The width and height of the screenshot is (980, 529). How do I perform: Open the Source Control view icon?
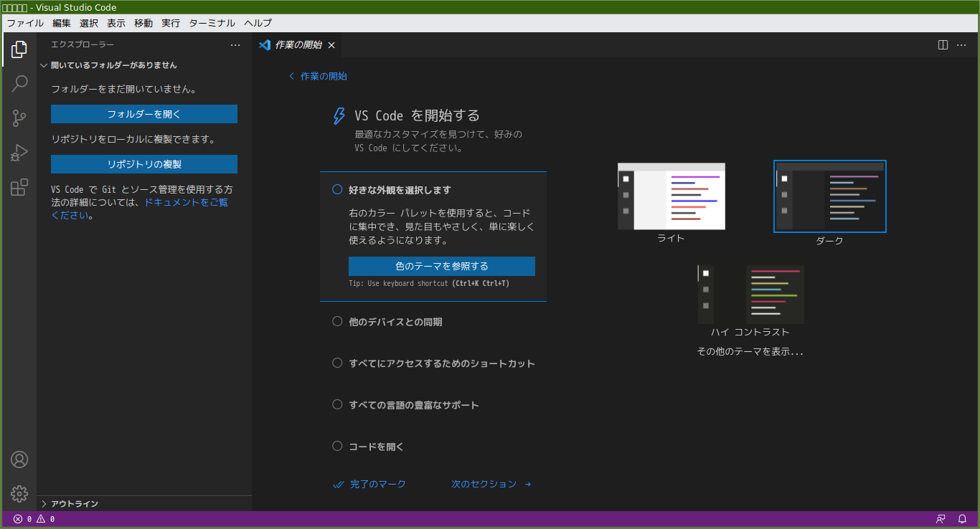click(x=19, y=118)
